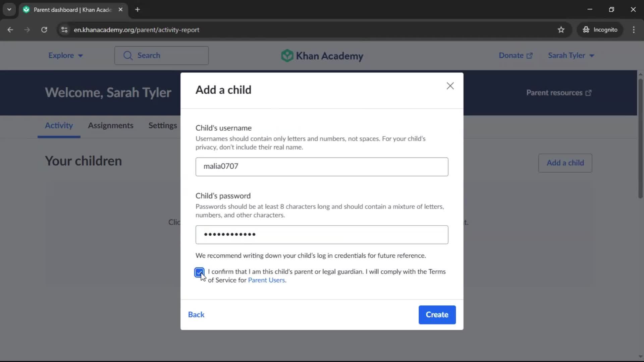Viewport: 644px width, 362px height.
Task: Click the Khan Academy search box
Action: [x=161, y=56]
